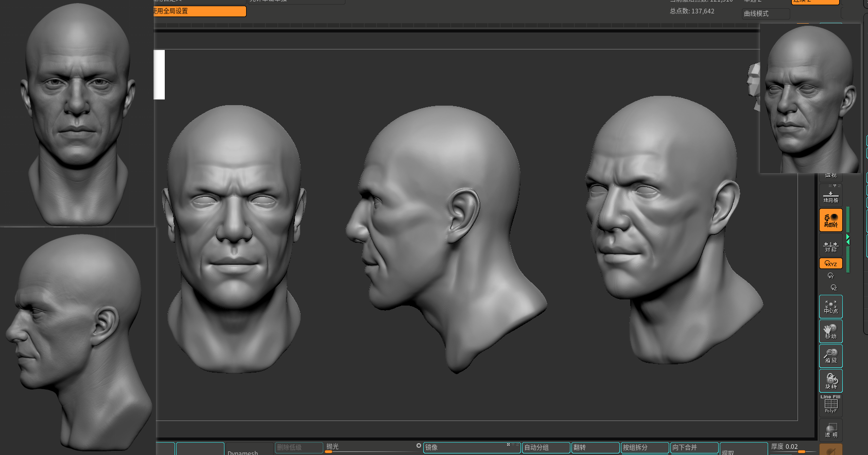Click the 自动分组 auto groups button
This screenshot has width=868, height=455.
point(546,448)
